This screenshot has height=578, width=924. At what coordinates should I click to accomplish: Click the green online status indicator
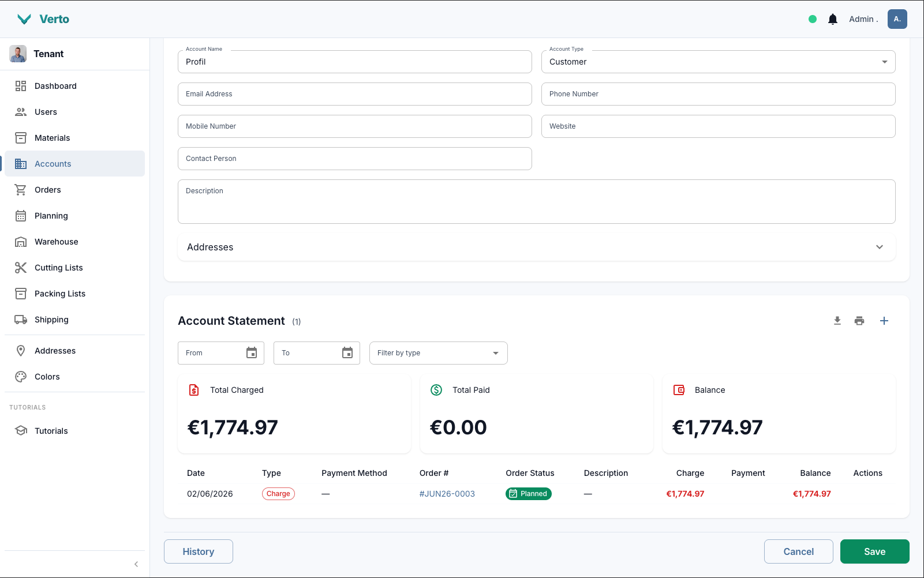click(x=813, y=19)
